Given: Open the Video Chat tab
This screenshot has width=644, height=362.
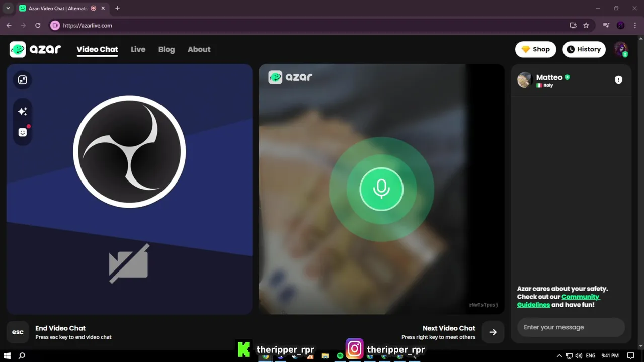Looking at the screenshot, I should 97,49.
